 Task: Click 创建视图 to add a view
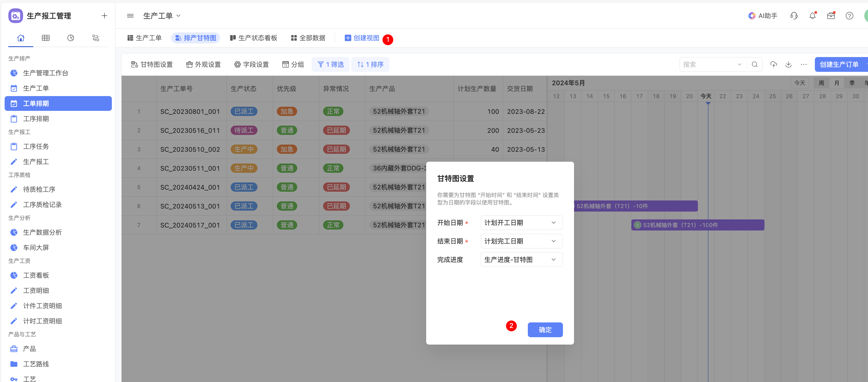[x=362, y=38]
